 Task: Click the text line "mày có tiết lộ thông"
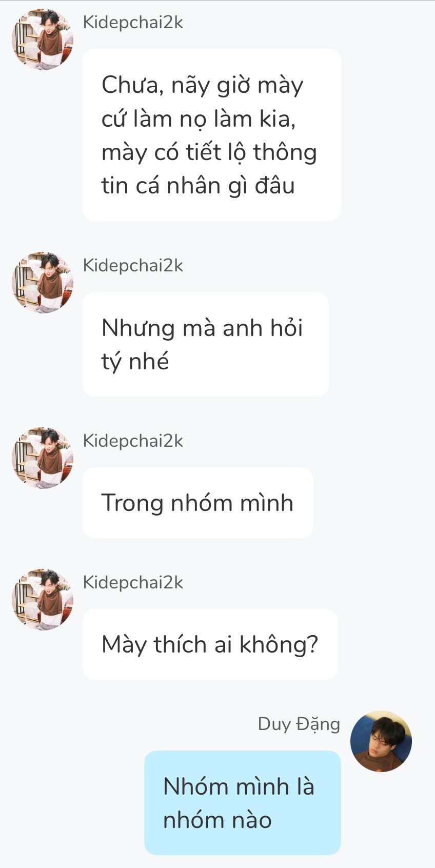[209, 152]
